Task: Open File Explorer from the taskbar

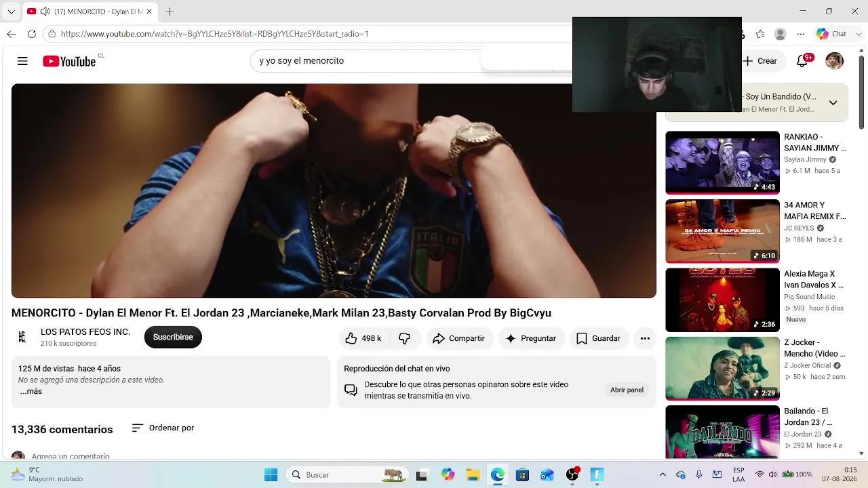Action: click(473, 474)
